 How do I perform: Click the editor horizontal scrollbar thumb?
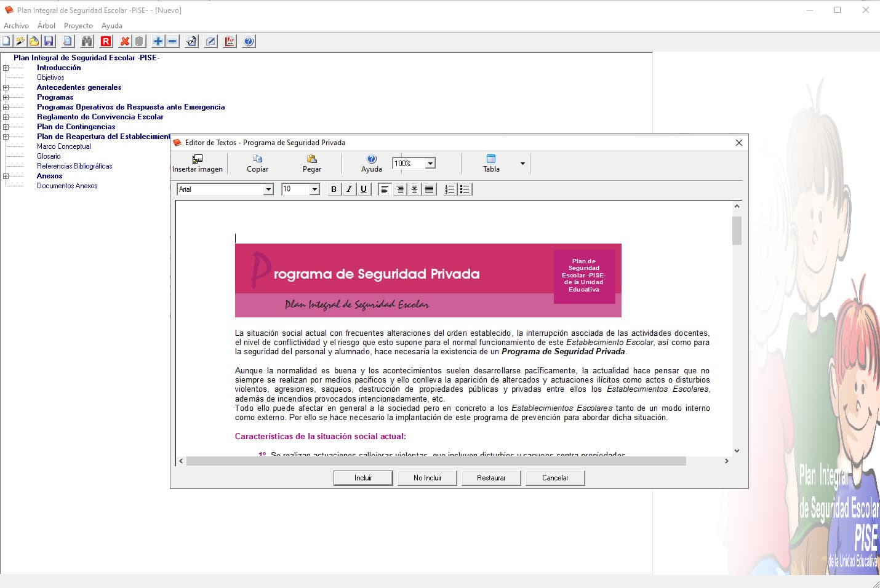(x=436, y=461)
